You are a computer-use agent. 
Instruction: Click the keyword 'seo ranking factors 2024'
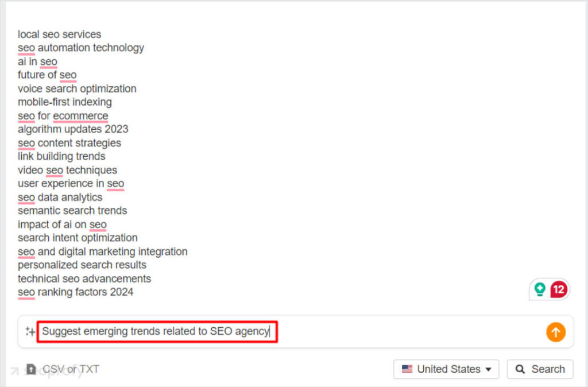75,292
